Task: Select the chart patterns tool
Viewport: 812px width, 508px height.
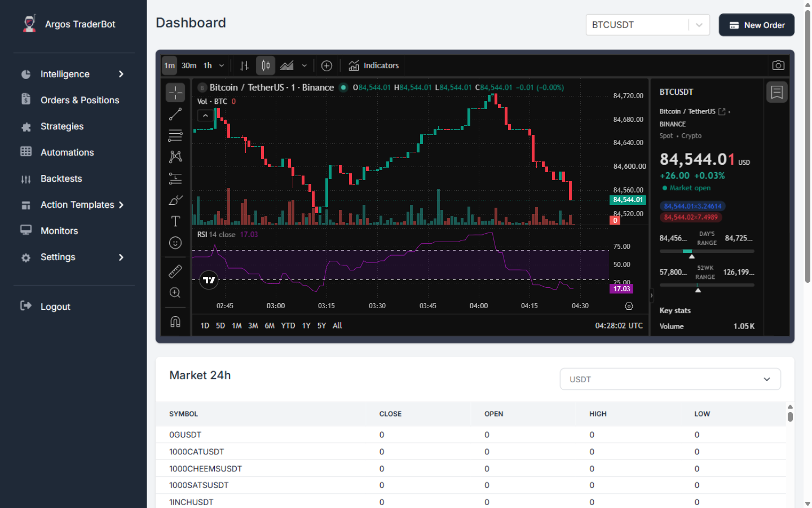Action: (175, 157)
